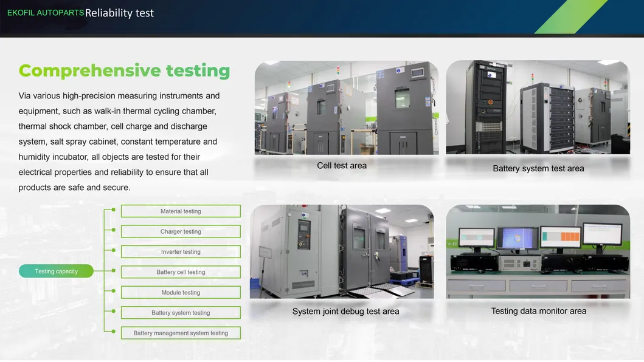Screen dimensions: 644x362
Task: Open the Cell test area photo
Action: tap(346, 108)
